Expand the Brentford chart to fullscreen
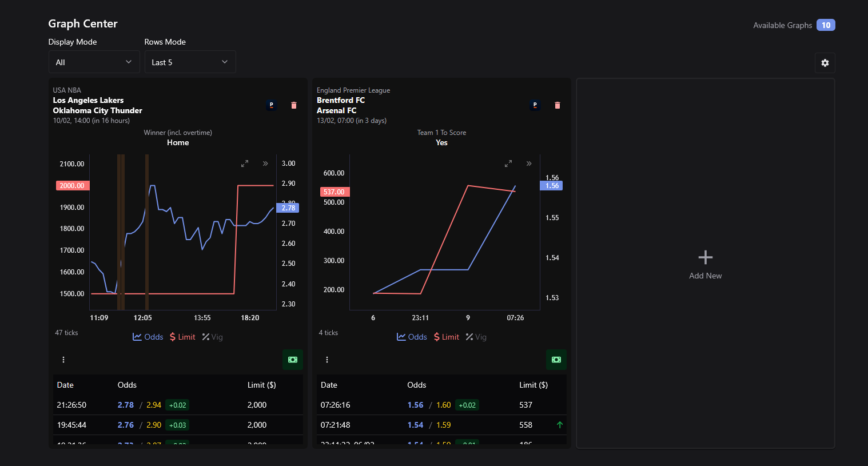Image resolution: width=868 pixels, height=466 pixels. tap(508, 164)
